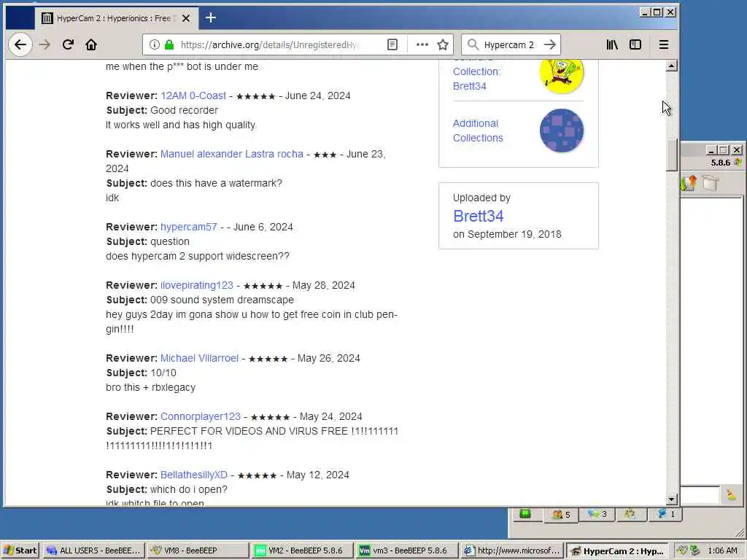This screenshot has height=560, width=747.
Task: Click the Hypercam 2 search box text
Action: click(508, 44)
